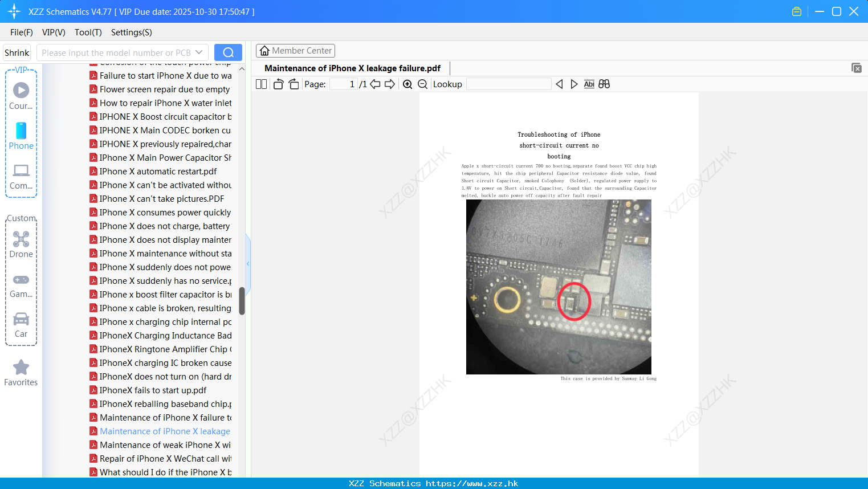This screenshot has width=868, height=489.
Task: Open IPHONE X Boost circuit capacitor file
Action: point(161,117)
